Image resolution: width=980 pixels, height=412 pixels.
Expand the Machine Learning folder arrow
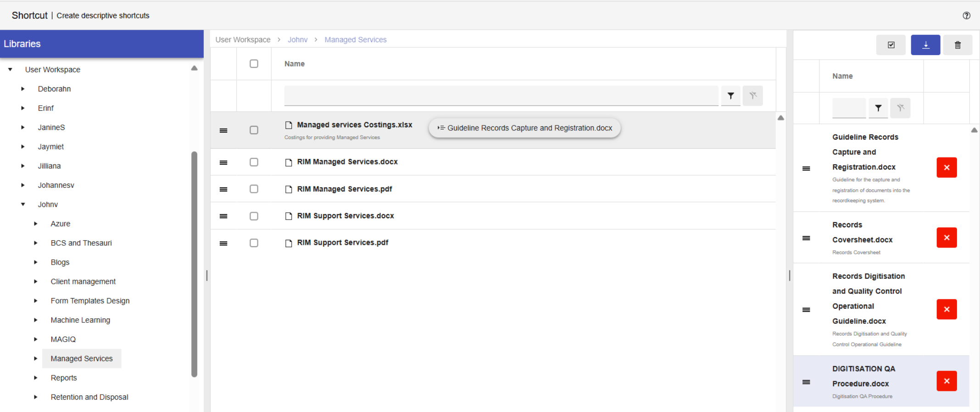coord(36,320)
